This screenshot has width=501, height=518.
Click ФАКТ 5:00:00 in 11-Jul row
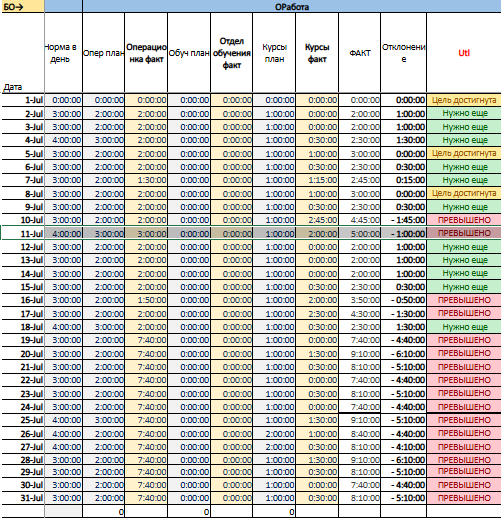tap(360, 233)
